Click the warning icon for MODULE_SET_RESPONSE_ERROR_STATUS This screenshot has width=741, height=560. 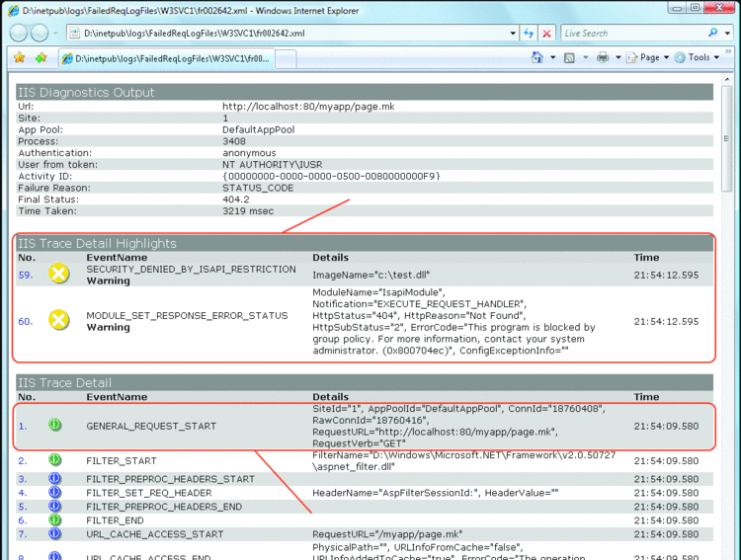point(59,320)
